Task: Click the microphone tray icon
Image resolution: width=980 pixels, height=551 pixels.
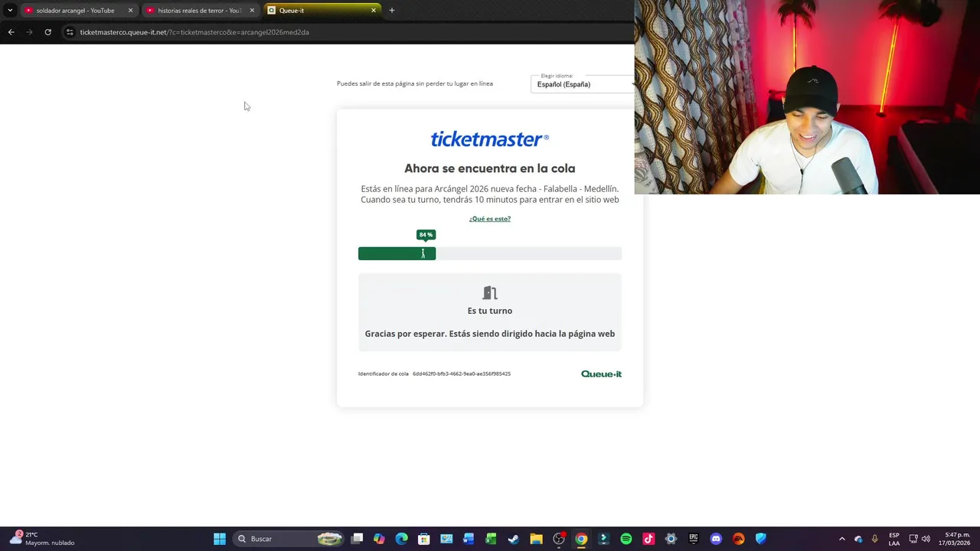Action: pyautogui.click(x=875, y=539)
